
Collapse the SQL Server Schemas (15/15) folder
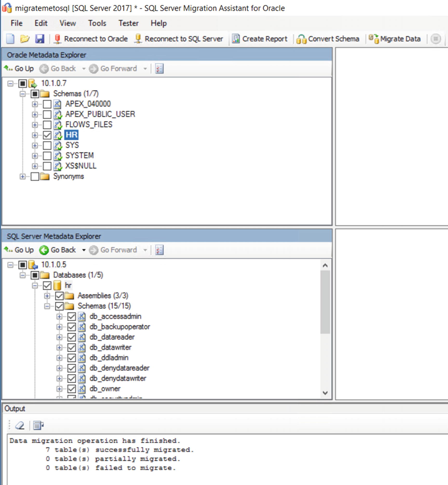coord(47,306)
